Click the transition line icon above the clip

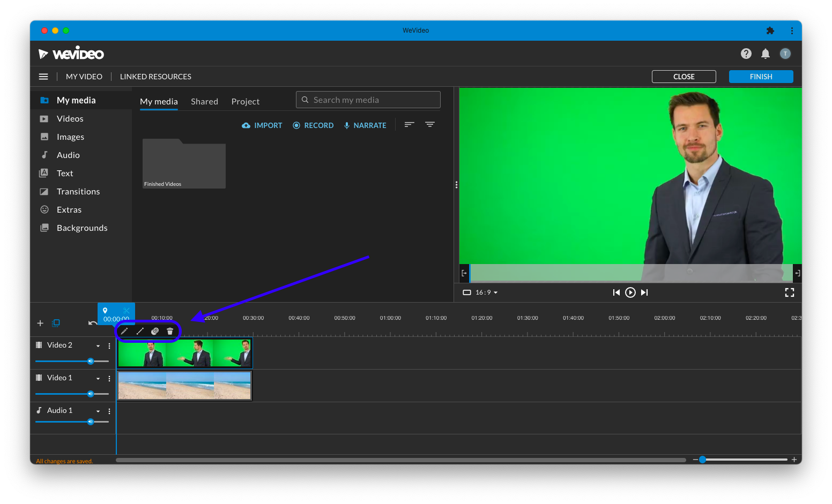pyautogui.click(x=140, y=331)
